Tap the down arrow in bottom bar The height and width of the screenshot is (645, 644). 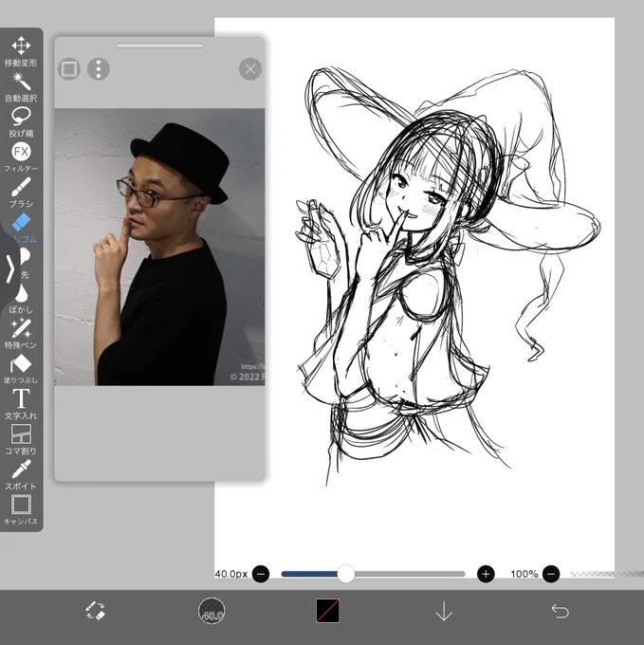(444, 611)
